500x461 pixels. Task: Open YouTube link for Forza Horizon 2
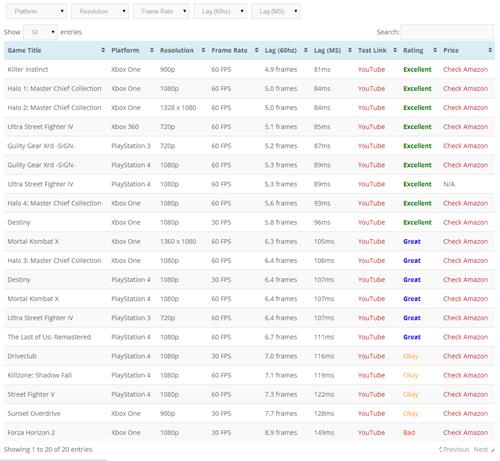click(371, 432)
